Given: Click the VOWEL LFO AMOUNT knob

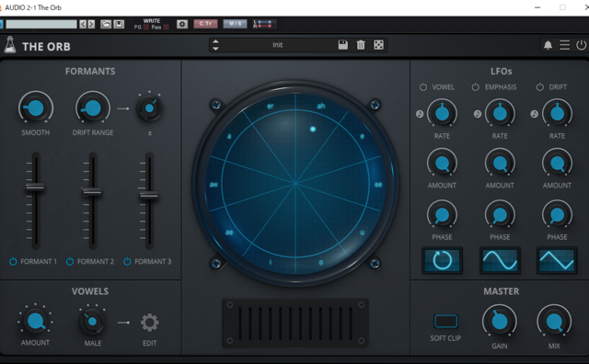Looking at the screenshot, I should pos(442,164).
